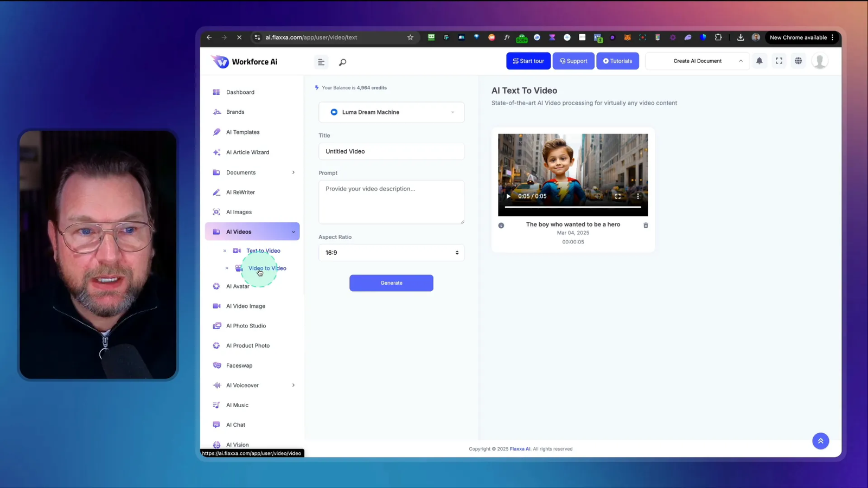Open the Luma Dream Machine model dropdown
The image size is (868, 488).
point(391,112)
